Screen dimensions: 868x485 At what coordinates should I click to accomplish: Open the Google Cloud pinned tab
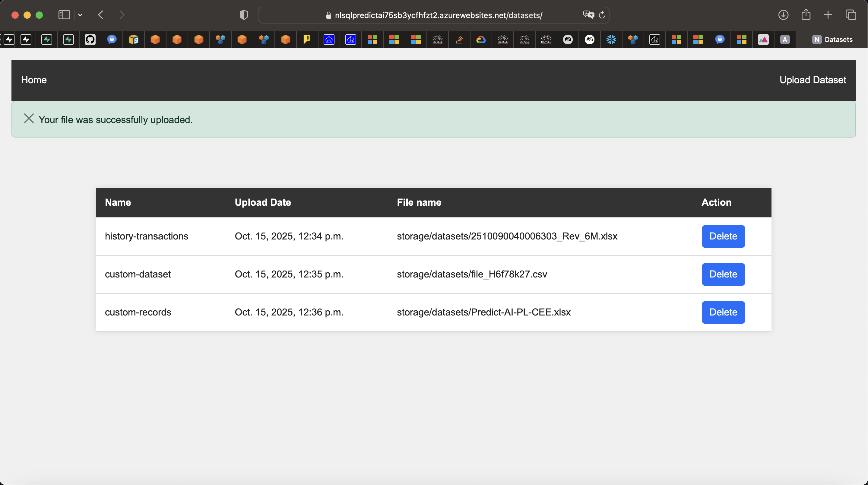pyautogui.click(x=481, y=40)
